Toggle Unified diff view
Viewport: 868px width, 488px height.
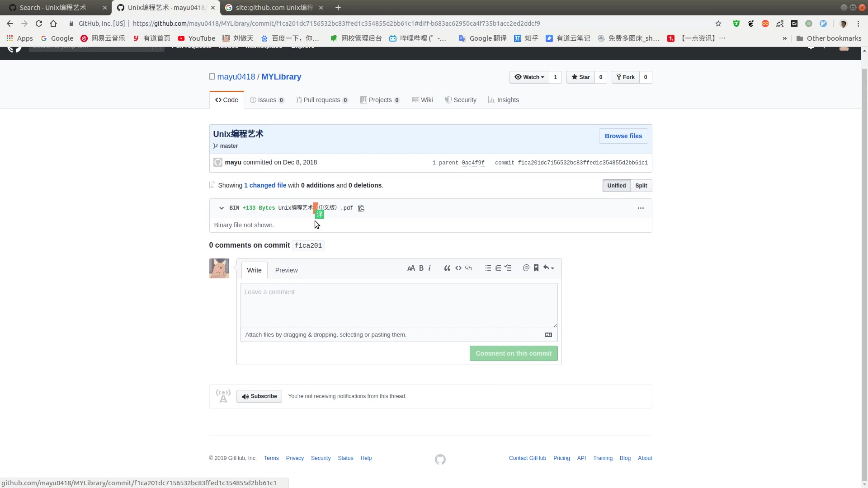pos(617,185)
